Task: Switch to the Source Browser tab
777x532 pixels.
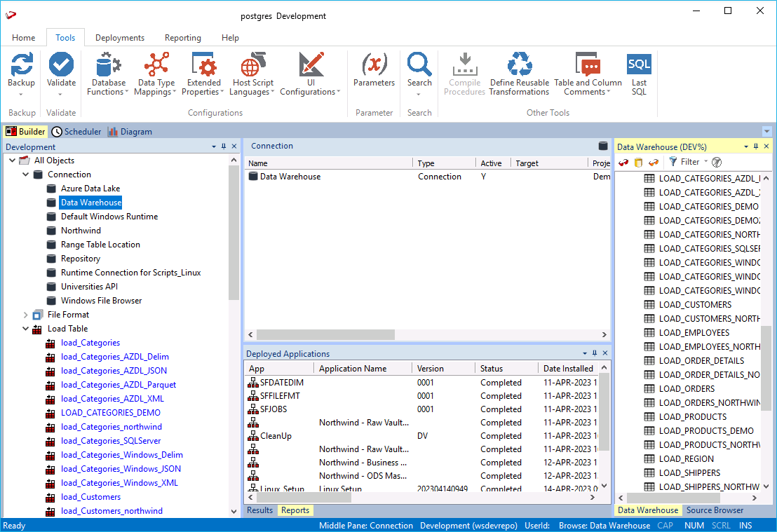Action: point(715,510)
